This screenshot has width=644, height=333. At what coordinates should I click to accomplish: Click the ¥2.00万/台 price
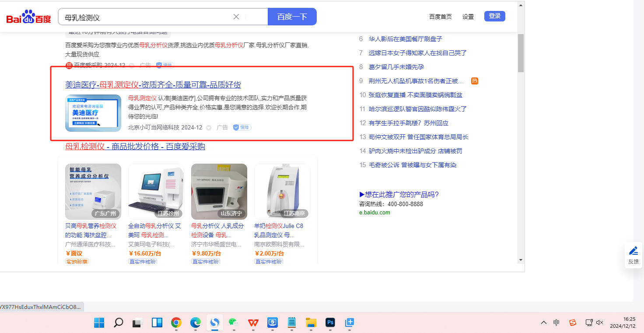(x=269, y=253)
